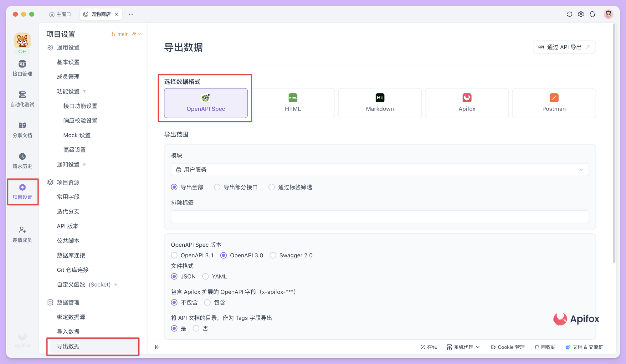
Task: Open the 分享文档 panel
Action: pos(22,130)
